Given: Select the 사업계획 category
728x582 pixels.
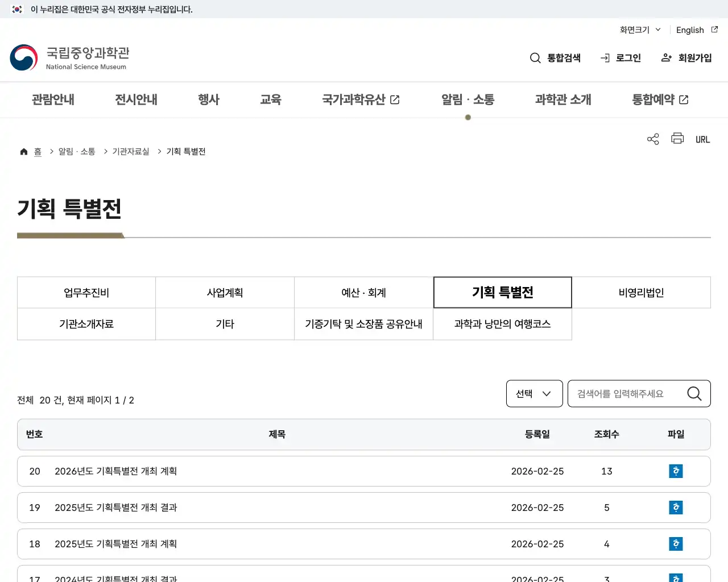Looking at the screenshot, I should coord(225,292).
